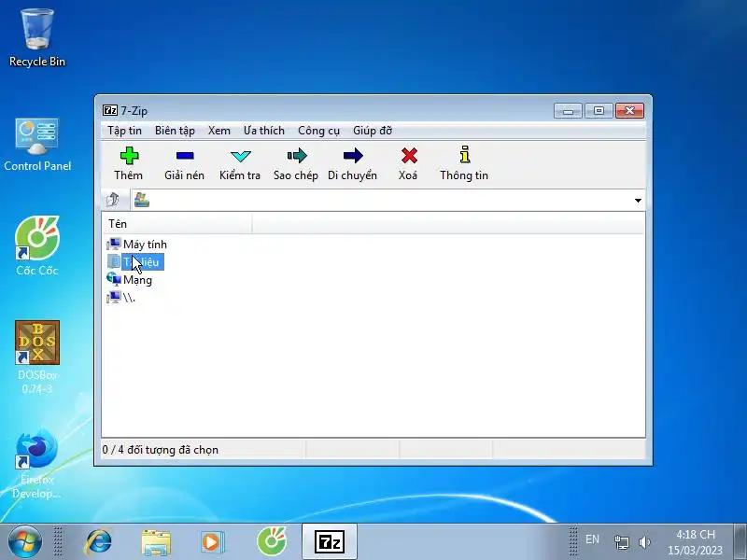Open Windows Media Player in taskbar
The height and width of the screenshot is (560, 747).
click(x=212, y=542)
